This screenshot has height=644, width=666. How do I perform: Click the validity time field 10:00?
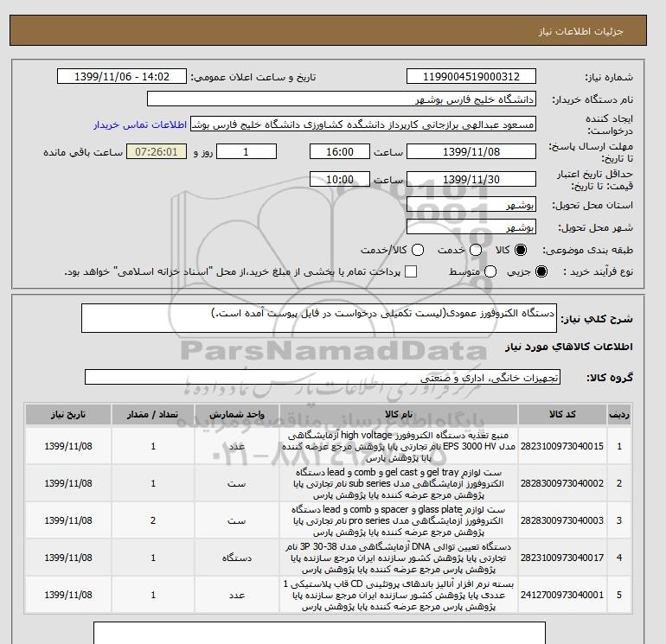pos(340,179)
